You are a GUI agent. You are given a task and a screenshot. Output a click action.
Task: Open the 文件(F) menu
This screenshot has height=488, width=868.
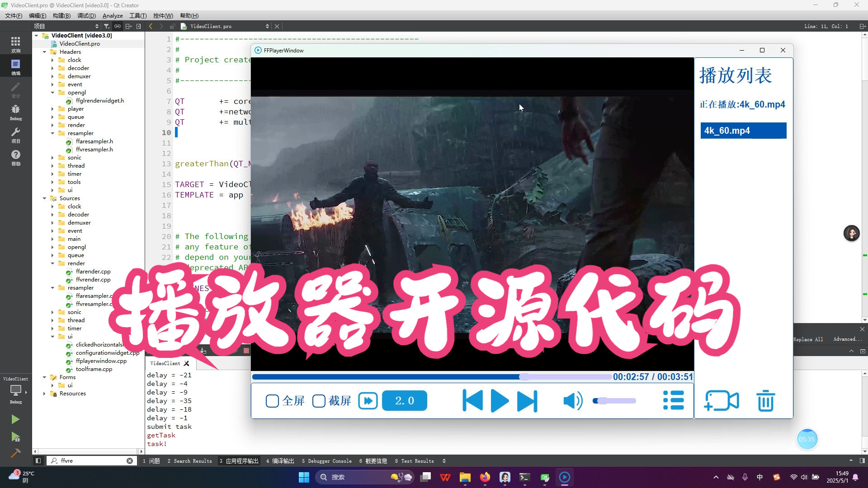[14, 15]
